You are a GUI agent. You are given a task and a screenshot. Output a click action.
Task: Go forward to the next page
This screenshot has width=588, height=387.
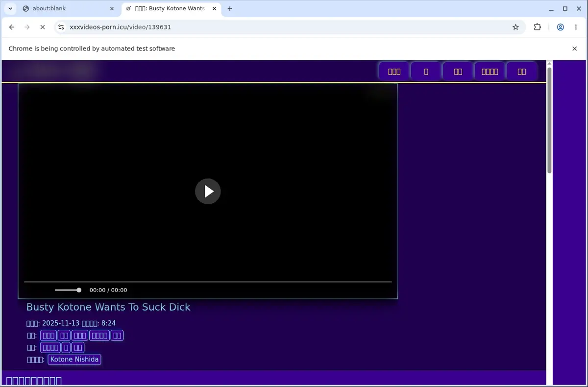(x=27, y=27)
